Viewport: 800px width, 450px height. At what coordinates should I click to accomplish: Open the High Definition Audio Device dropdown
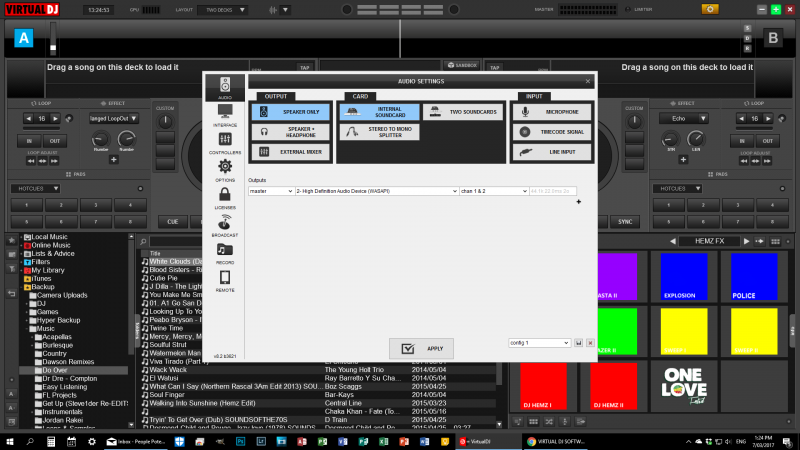(x=377, y=191)
